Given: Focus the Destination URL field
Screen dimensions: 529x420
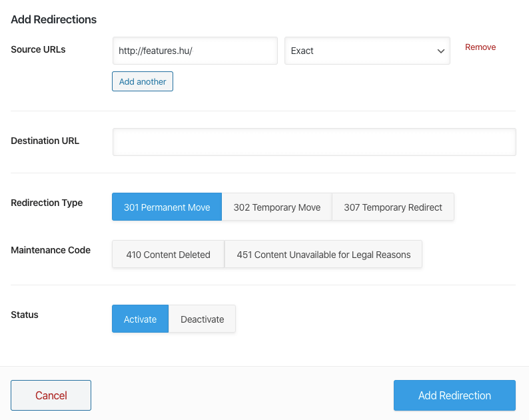Looking at the screenshot, I should (x=314, y=142).
